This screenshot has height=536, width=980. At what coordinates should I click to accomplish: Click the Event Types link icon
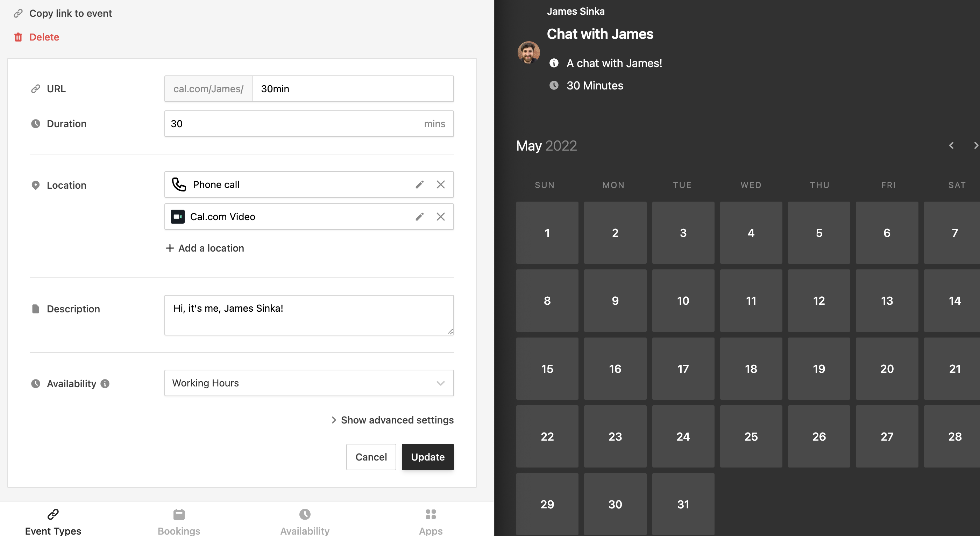tap(53, 515)
